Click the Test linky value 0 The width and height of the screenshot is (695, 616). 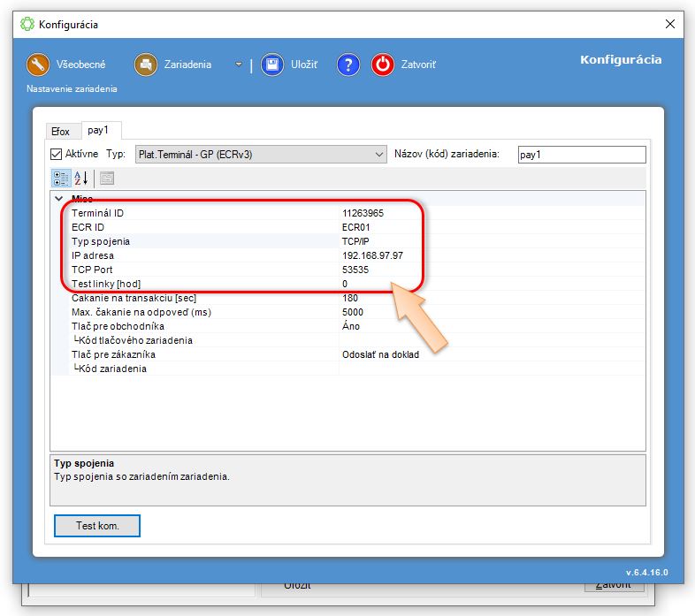click(x=345, y=284)
